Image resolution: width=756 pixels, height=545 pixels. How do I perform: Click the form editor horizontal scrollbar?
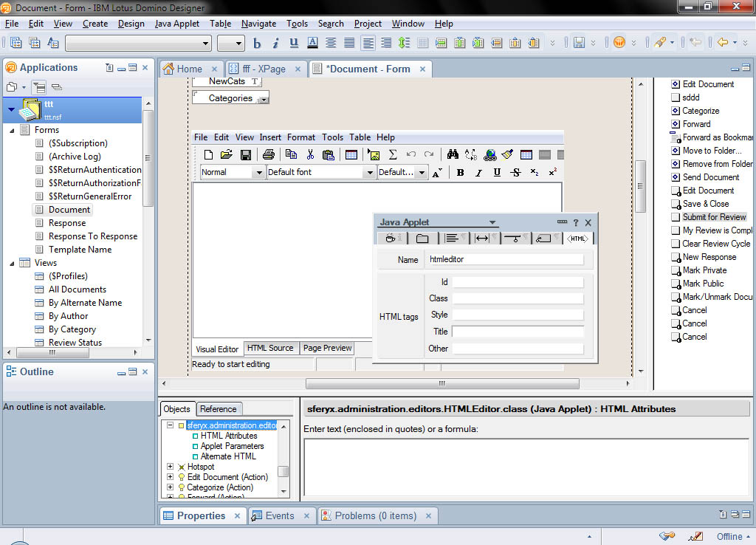[x=442, y=383]
